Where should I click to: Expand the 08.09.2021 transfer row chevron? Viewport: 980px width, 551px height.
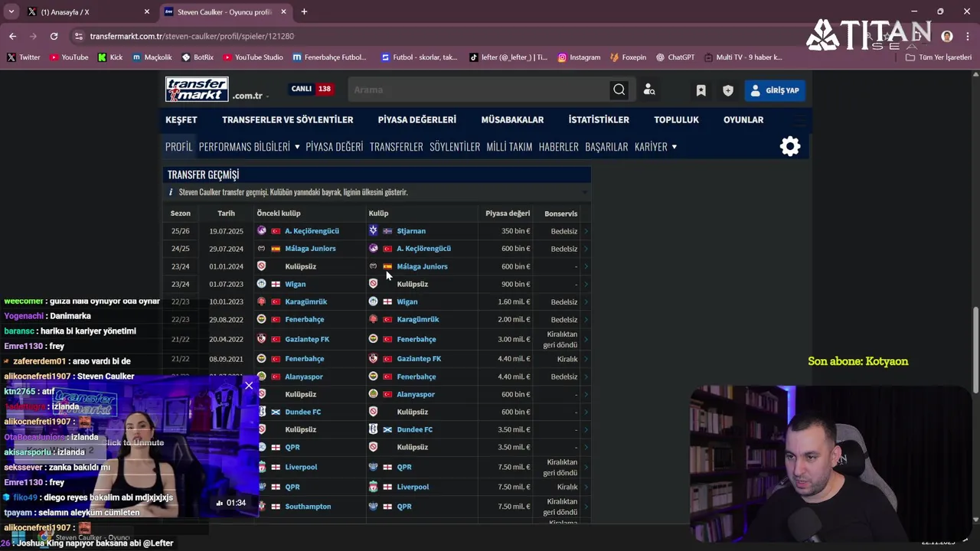586,358
